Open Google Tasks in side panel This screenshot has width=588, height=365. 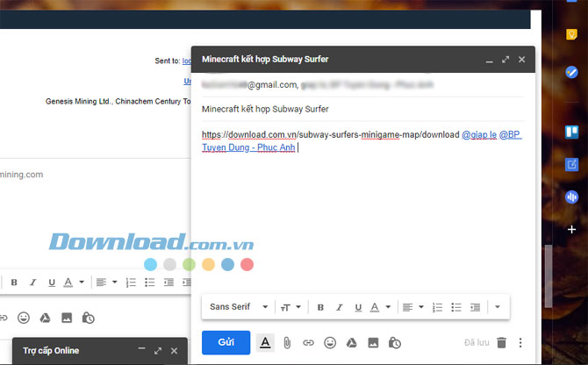tap(571, 72)
